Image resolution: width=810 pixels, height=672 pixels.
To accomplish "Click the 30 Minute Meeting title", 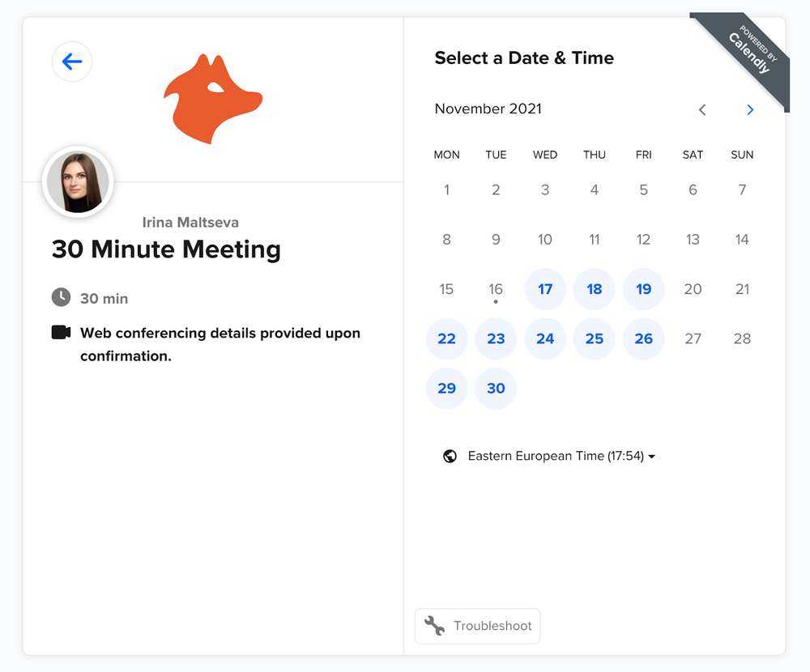I will coord(165,249).
